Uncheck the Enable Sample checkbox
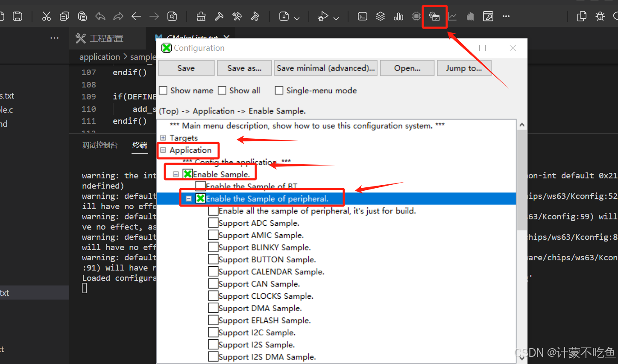618x364 pixels. point(187,174)
